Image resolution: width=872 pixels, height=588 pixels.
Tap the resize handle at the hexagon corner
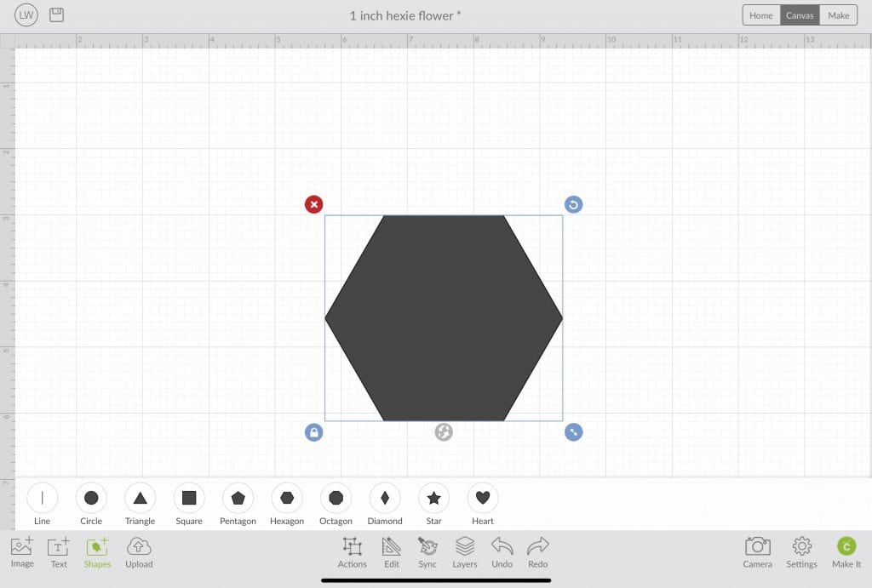point(573,432)
